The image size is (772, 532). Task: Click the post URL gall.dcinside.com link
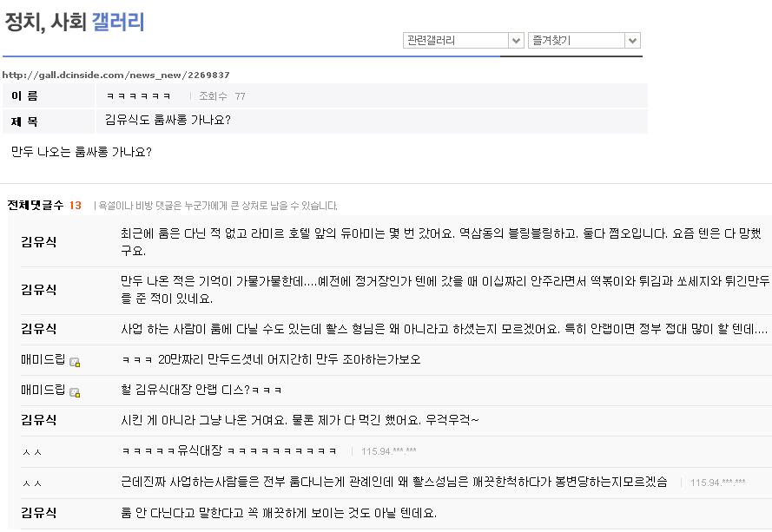(x=115, y=76)
